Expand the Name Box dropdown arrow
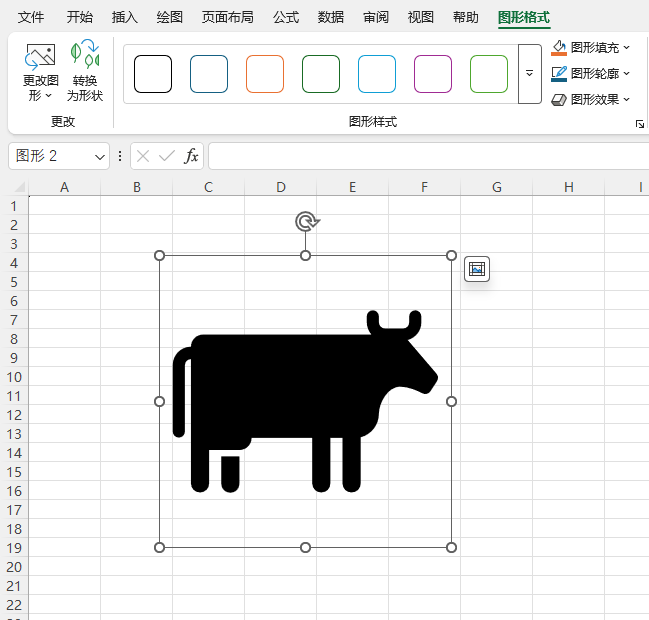 tap(99, 157)
